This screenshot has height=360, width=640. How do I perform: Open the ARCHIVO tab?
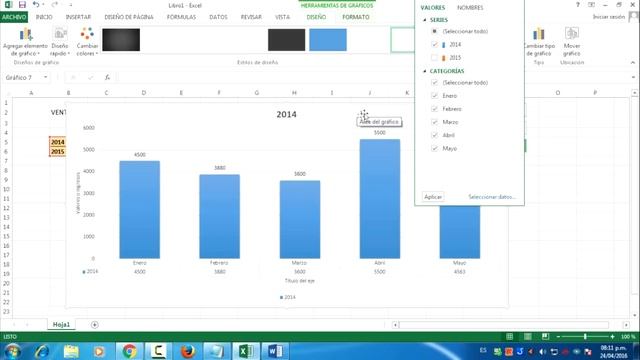(14, 17)
